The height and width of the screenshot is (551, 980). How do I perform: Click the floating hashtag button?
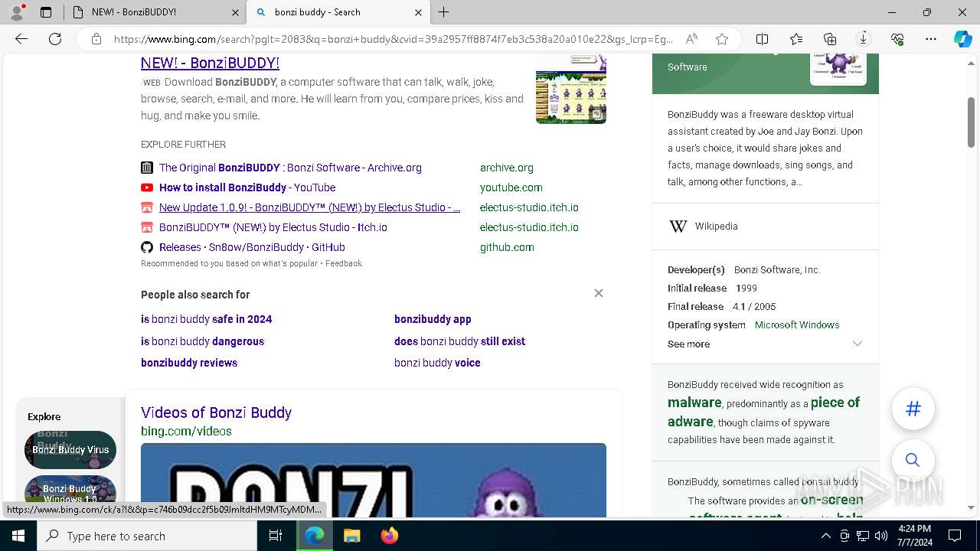click(x=913, y=409)
